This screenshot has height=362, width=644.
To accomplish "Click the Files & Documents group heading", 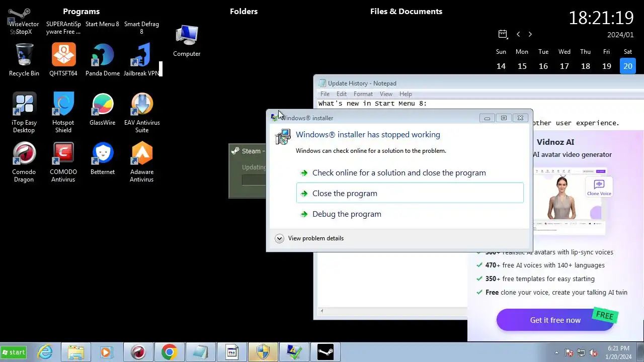I will tap(406, 11).
